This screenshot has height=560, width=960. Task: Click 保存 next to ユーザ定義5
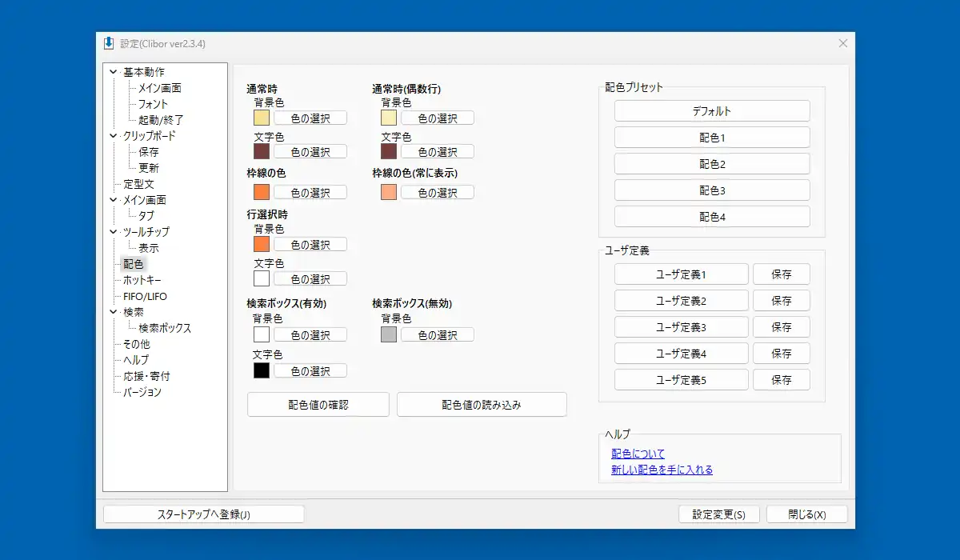coord(781,380)
